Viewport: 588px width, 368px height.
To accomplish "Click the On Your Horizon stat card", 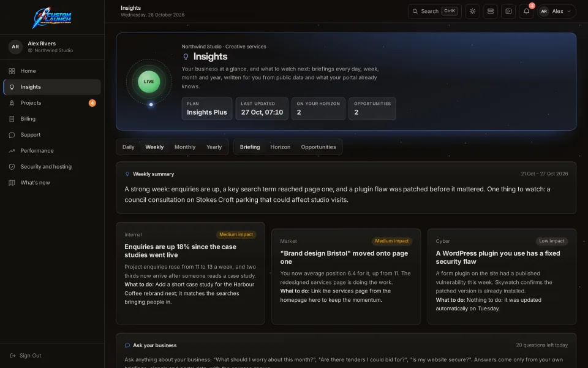I will pos(318,109).
